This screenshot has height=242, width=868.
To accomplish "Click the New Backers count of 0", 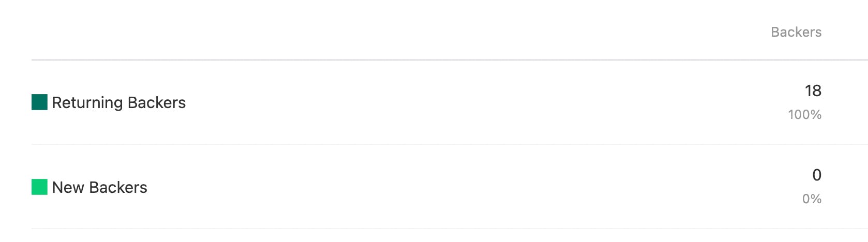I will tap(816, 175).
